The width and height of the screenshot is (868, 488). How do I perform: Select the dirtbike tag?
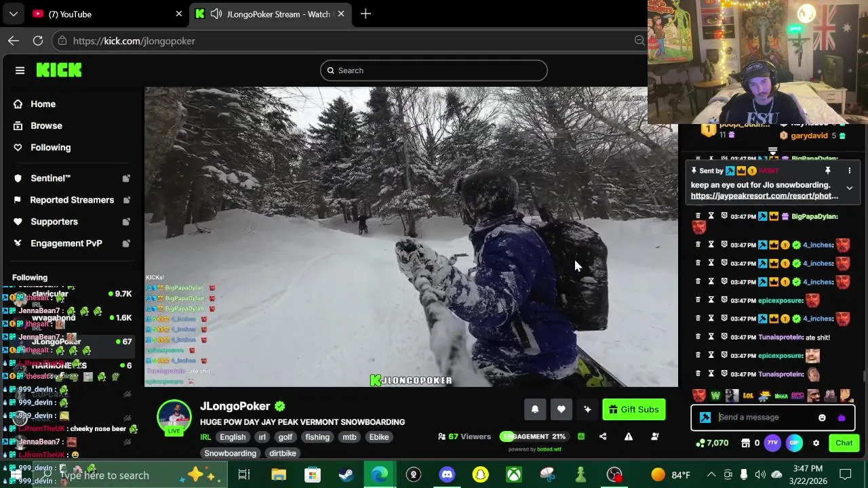click(283, 453)
